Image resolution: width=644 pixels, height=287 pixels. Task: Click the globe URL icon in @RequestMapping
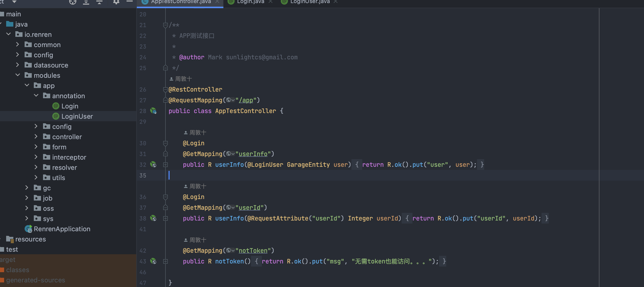229,100
